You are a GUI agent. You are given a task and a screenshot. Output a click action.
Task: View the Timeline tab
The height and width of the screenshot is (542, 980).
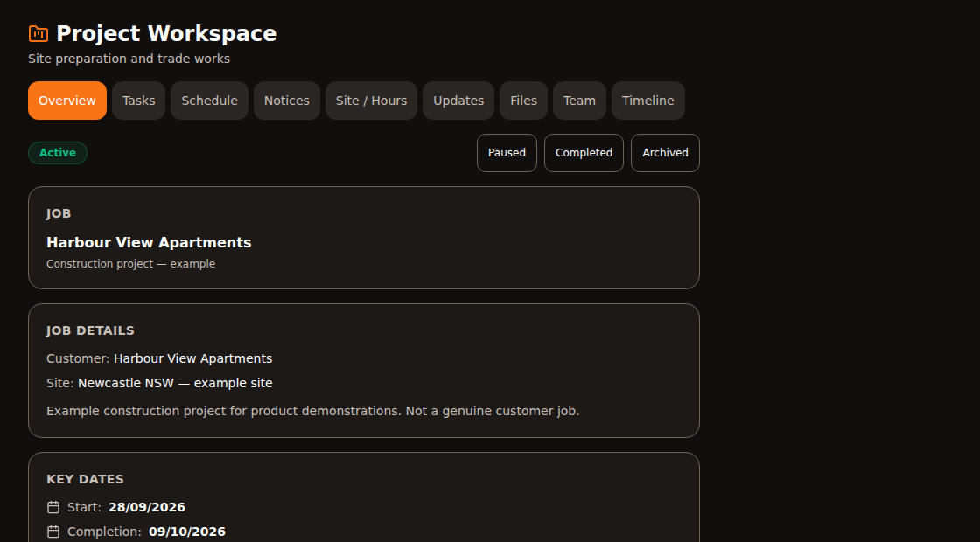click(x=648, y=101)
